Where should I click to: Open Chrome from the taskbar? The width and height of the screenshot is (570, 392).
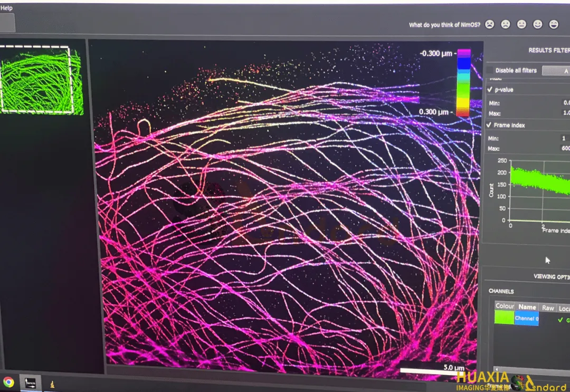coord(8,381)
